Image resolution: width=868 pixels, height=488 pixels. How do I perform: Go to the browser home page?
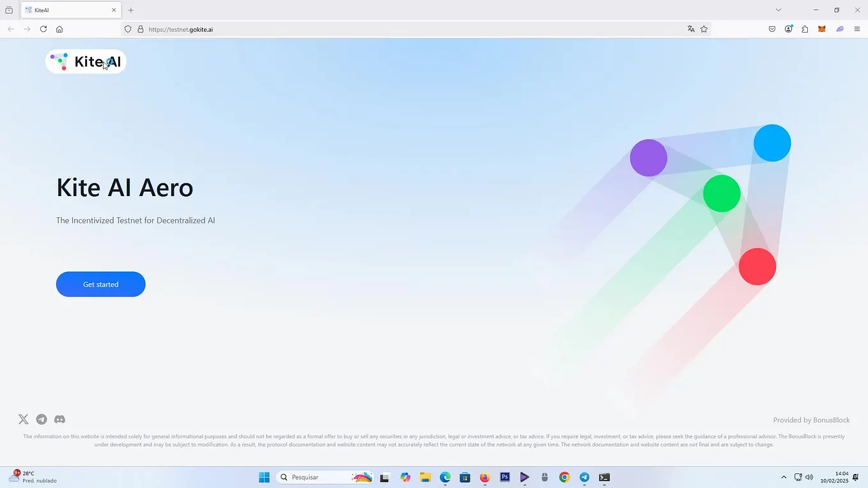(x=59, y=29)
